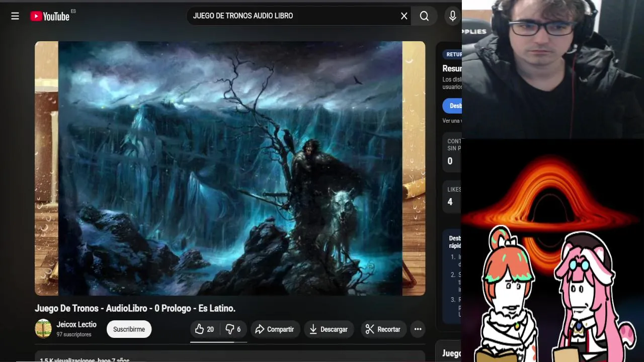Click the Suscribirme button

coord(129,329)
